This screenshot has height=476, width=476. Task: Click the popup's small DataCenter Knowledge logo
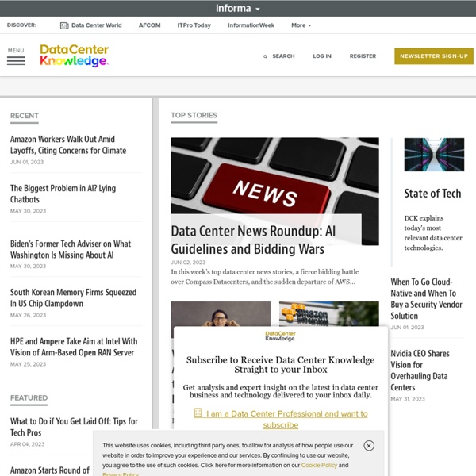pos(280,336)
